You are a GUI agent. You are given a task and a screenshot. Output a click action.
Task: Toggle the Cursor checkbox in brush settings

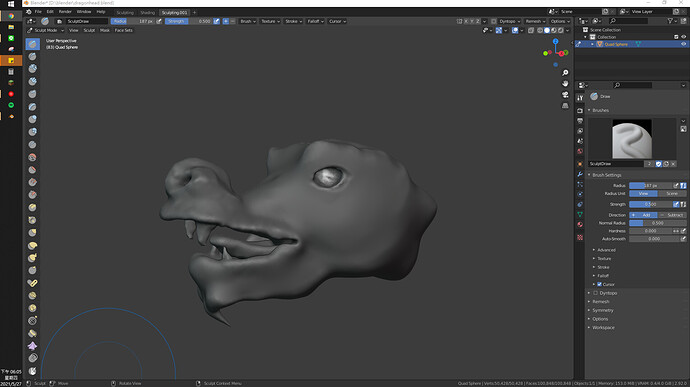tap(599, 284)
